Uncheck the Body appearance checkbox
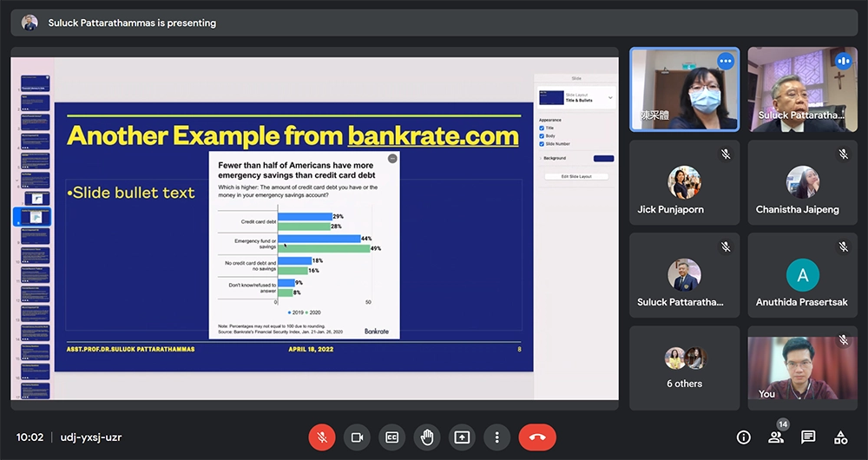Image resolution: width=868 pixels, height=460 pixels. pos(542,135)
